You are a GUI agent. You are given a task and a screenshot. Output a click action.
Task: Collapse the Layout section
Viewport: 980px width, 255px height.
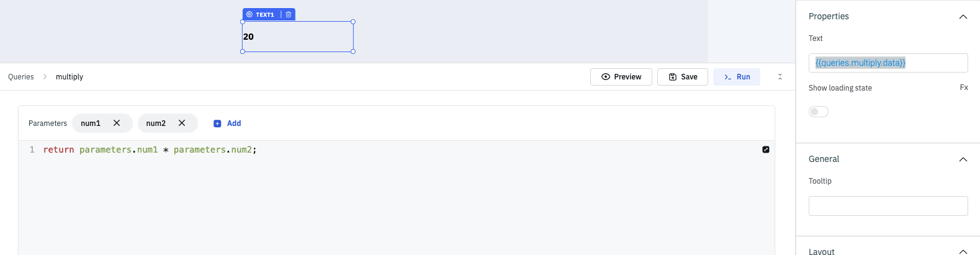(x=963, y=251)
